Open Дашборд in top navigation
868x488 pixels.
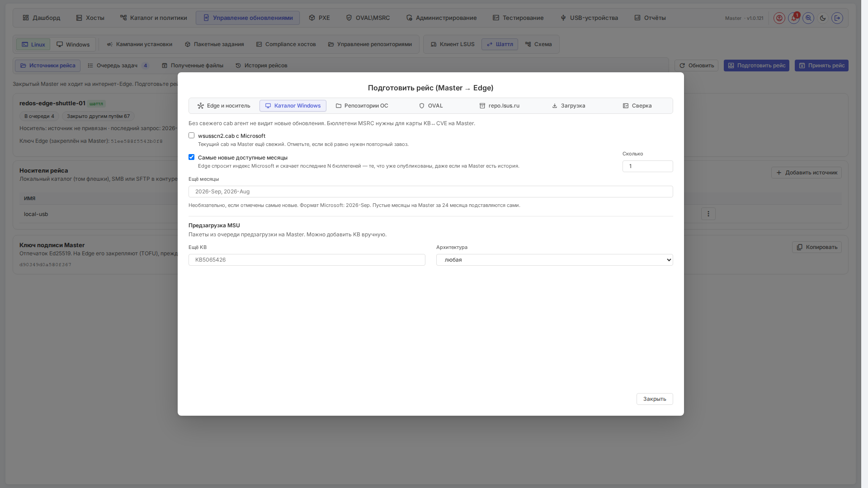click(x=41, y=18)
